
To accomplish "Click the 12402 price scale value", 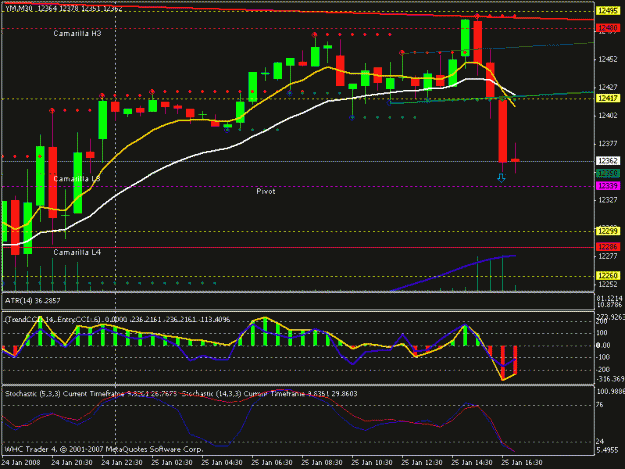I will (x=607, y=116).
